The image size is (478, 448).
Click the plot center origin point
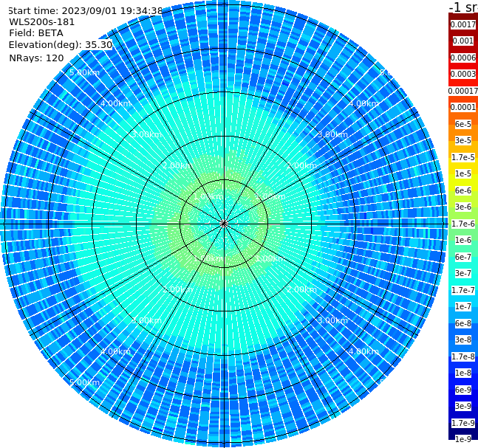tap(224, 224)
